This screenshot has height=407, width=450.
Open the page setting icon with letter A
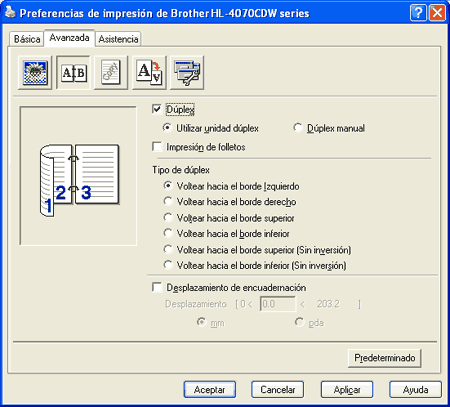[x=149, y=73]
